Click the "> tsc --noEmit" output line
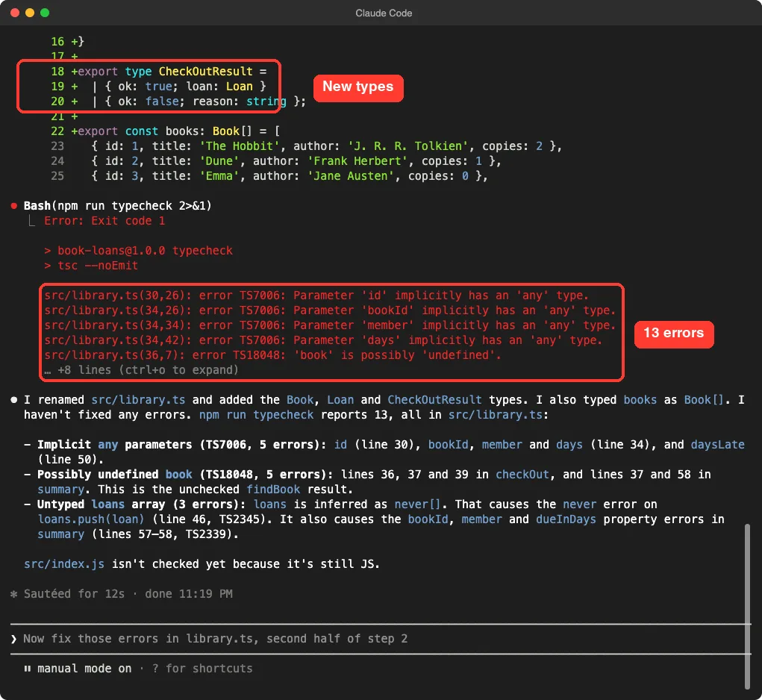The height and width of the screenshot is (700, 762). tap(91, 266)
